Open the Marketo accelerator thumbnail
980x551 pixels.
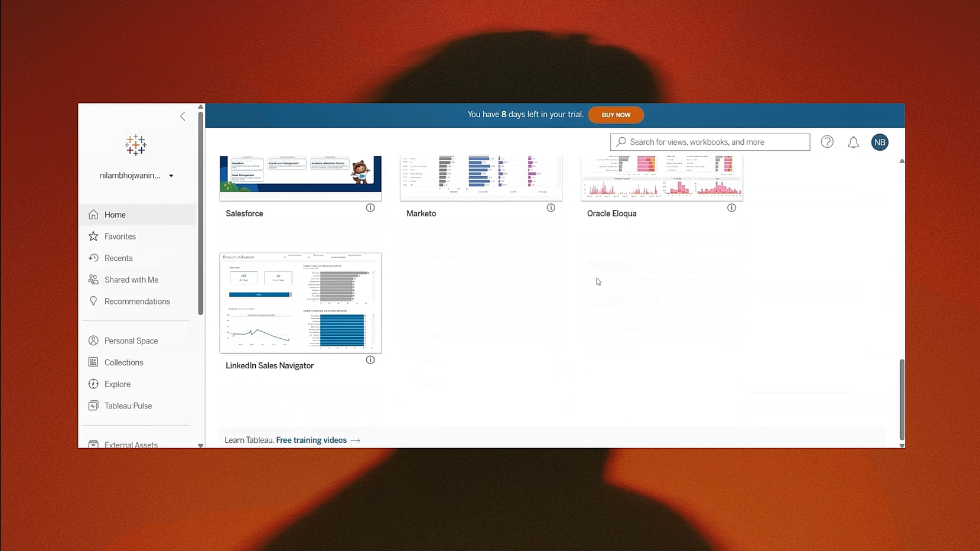(481, 178)
